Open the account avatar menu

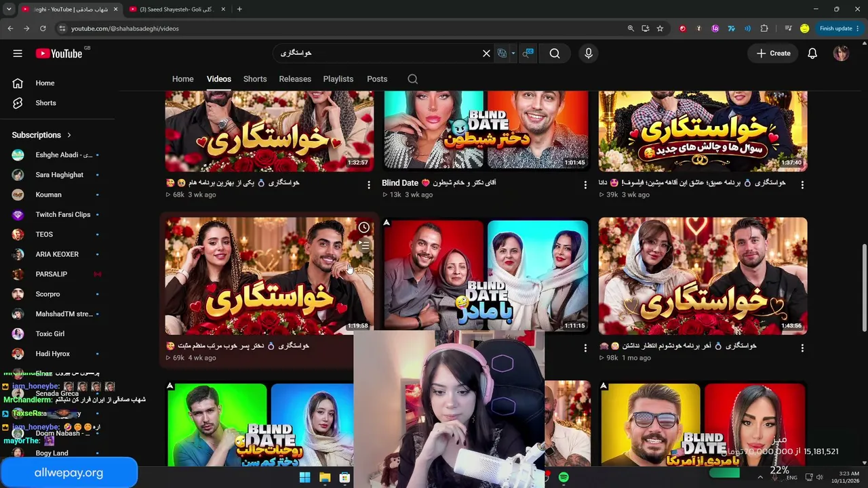[841, 54]
